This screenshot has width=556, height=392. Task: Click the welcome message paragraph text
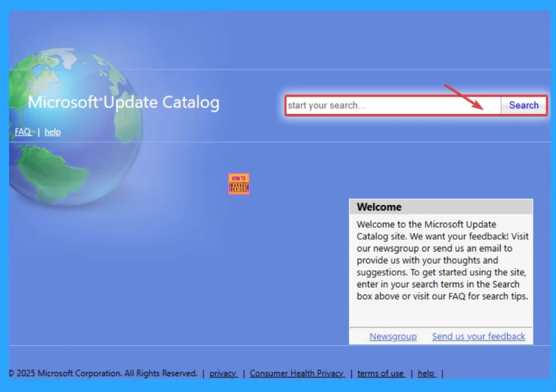pyautogui.click(x=443, y=260)
